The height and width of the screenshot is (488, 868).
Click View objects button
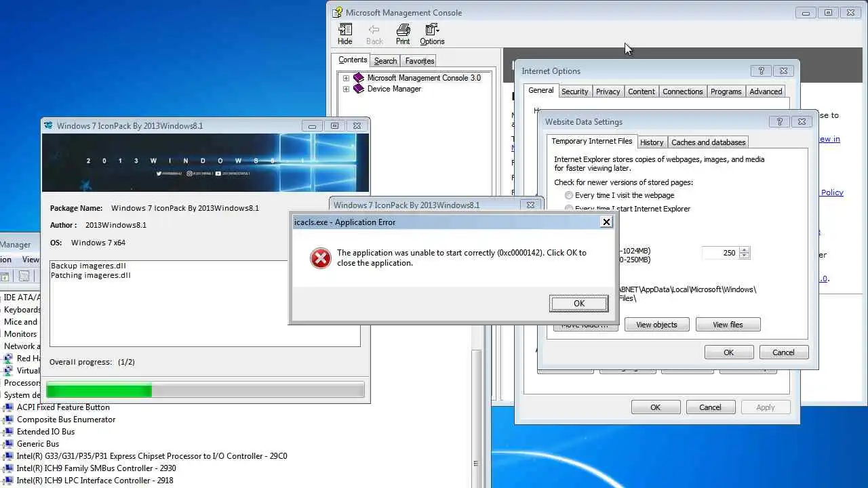coord(656,325)
